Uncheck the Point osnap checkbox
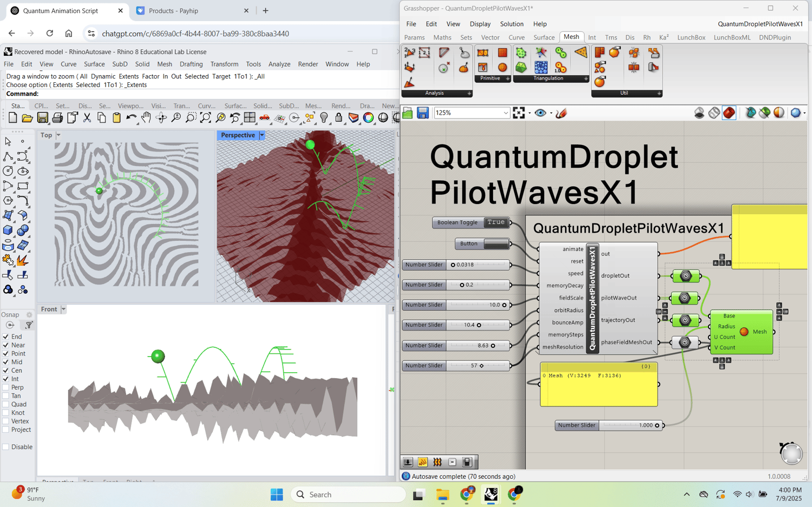812x507 pixels. coord(6,354)
